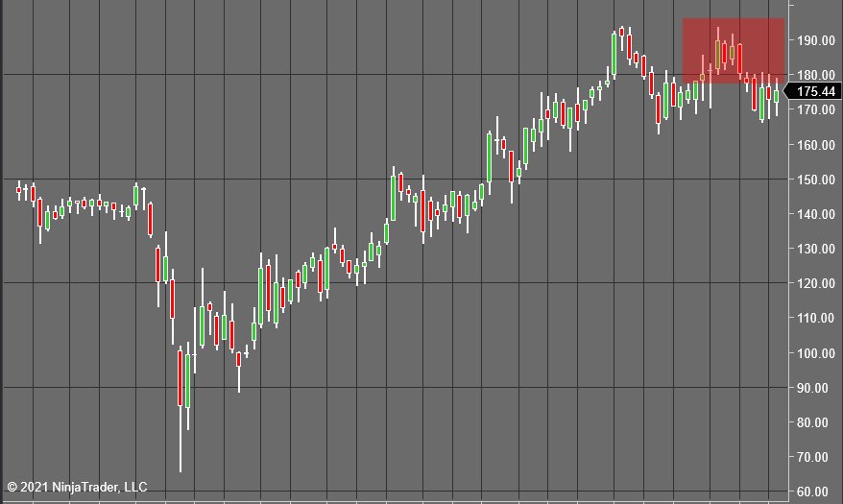
Task: Click the lowest candlestick with wick near 65
Action: click(181, 411)
